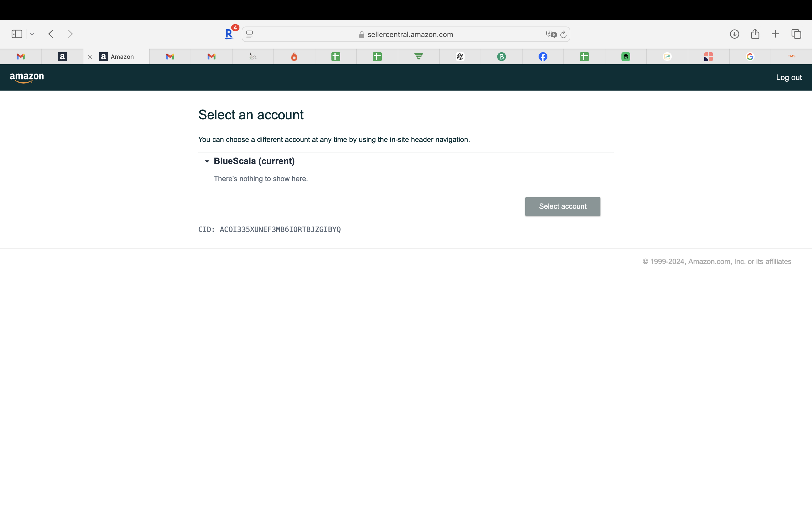Select the active Amazon tab

(116, 57)
